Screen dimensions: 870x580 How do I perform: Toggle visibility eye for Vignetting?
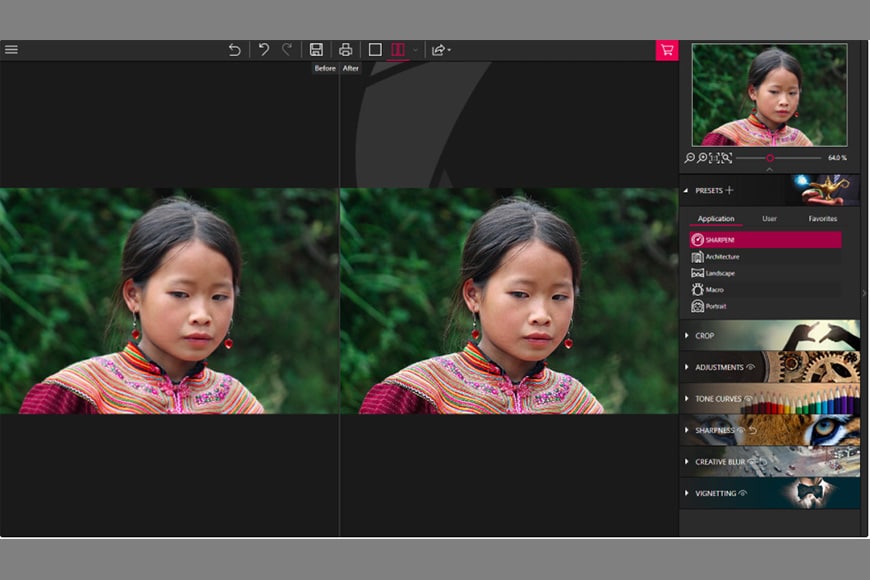tap(743, 493)
